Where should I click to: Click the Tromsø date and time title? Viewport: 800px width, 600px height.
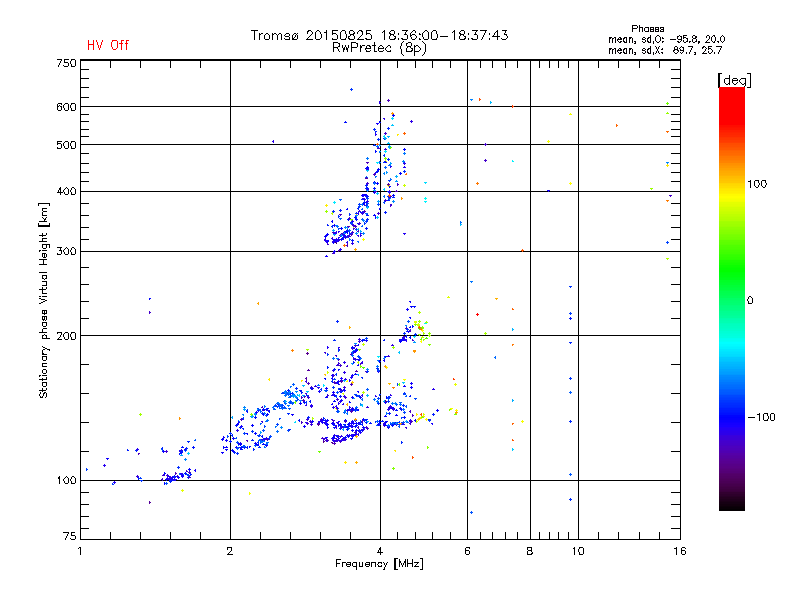[379, 35]
